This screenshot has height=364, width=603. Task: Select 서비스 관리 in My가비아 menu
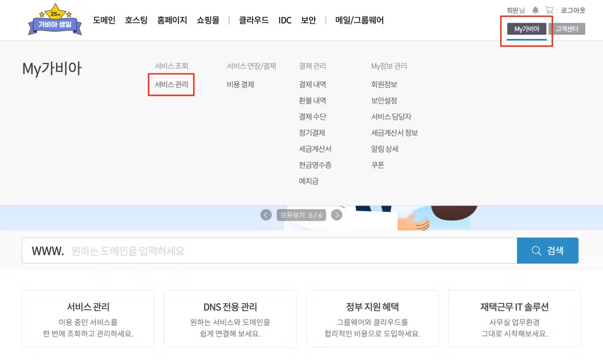point(171,84)
